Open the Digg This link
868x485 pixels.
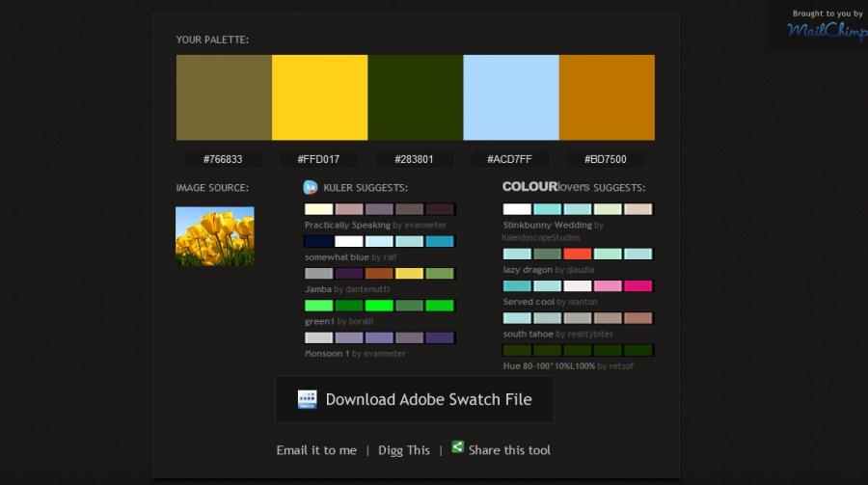coord(404,450)
